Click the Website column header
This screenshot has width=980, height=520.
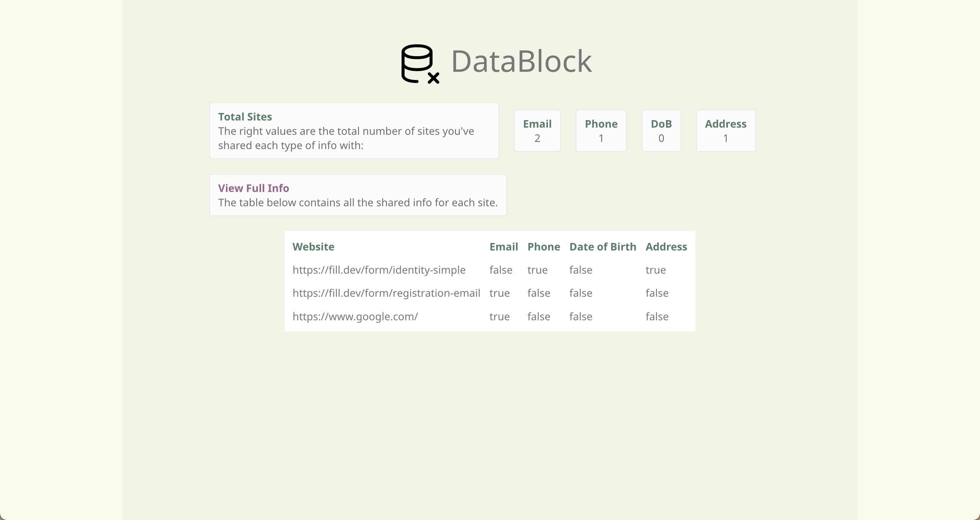(313, 247)
